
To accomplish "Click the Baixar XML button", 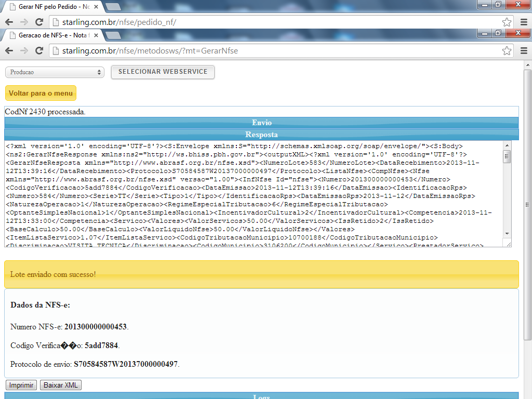I will tap(61, 385).
